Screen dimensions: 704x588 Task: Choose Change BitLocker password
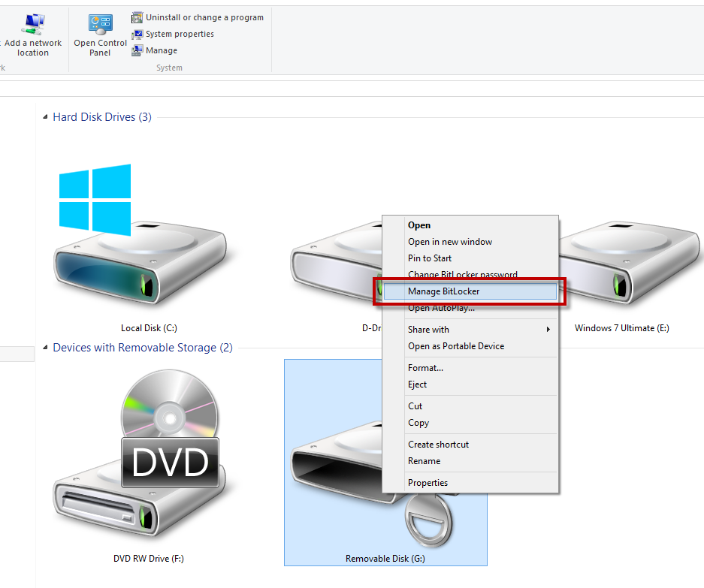(470, 273)
